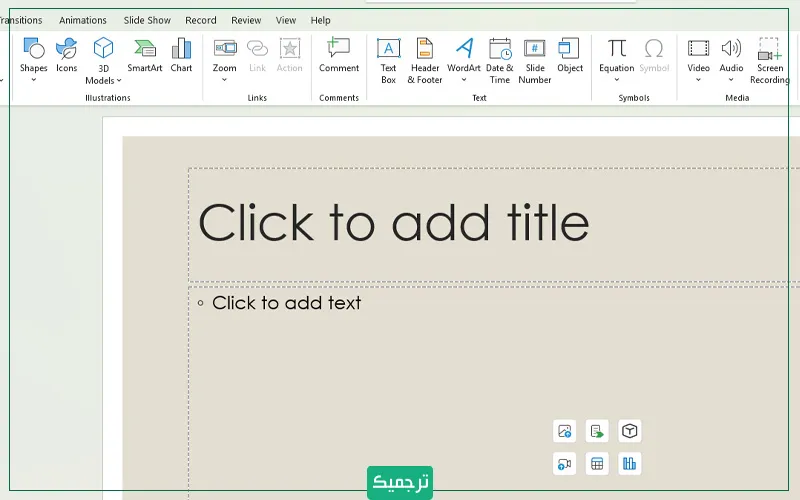Insert a table via the placeholder icon
Image resolution: width=800 pixels, height=500 pixels.
[597, 463]
